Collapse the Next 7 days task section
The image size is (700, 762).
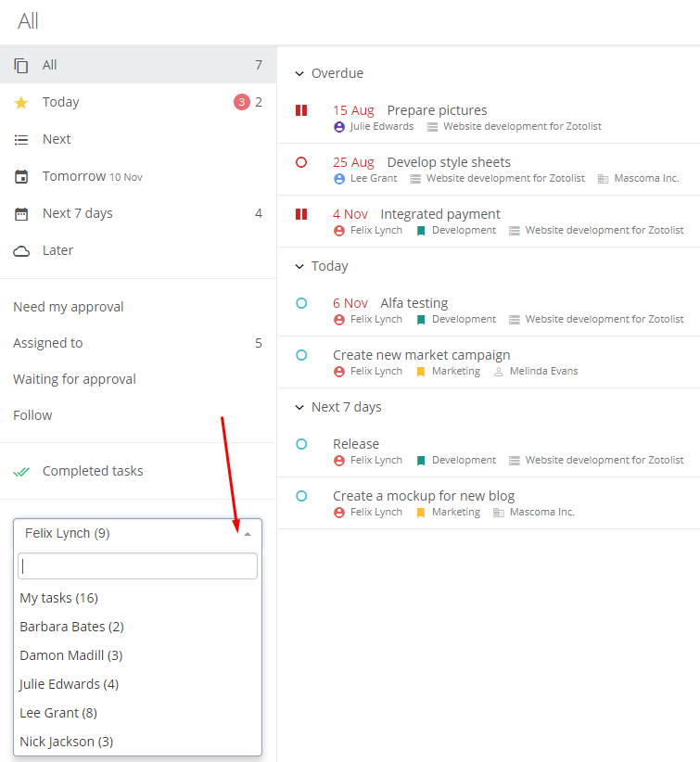[x=299, y=408]
